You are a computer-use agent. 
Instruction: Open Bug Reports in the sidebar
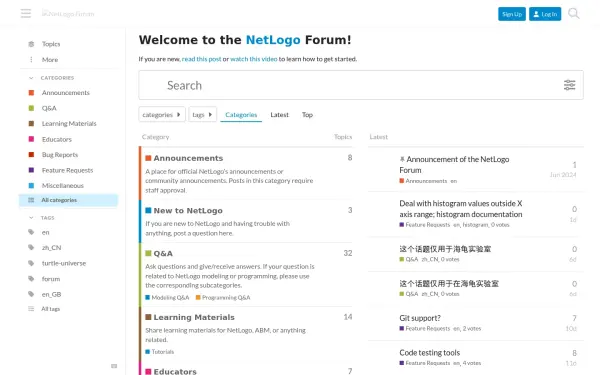(x=60, y=155)
